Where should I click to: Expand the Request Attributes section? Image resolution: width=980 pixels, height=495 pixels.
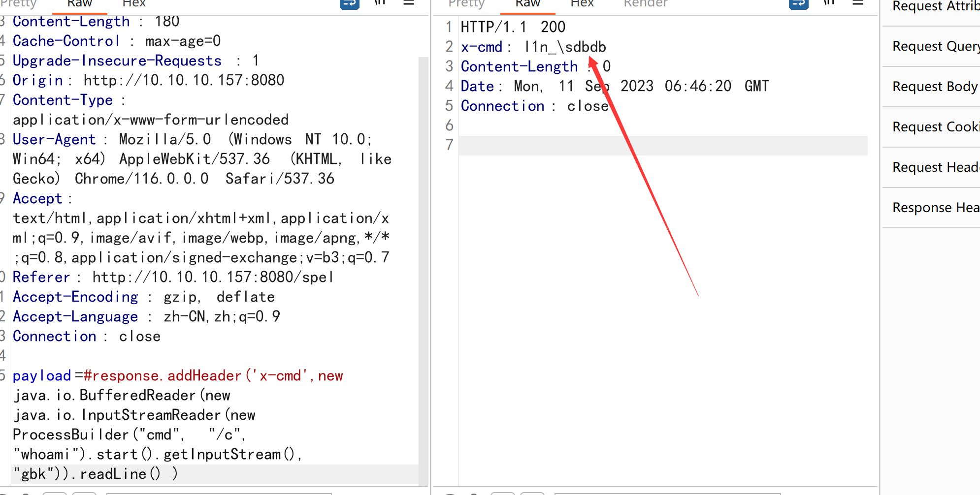tap(934, 7)
